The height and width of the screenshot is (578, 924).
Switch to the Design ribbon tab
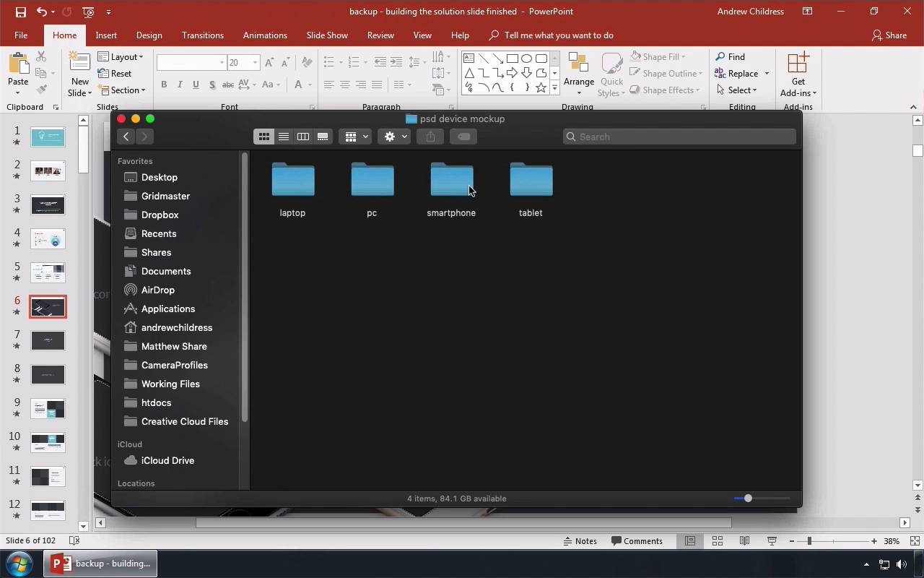[x=149, y=35]
